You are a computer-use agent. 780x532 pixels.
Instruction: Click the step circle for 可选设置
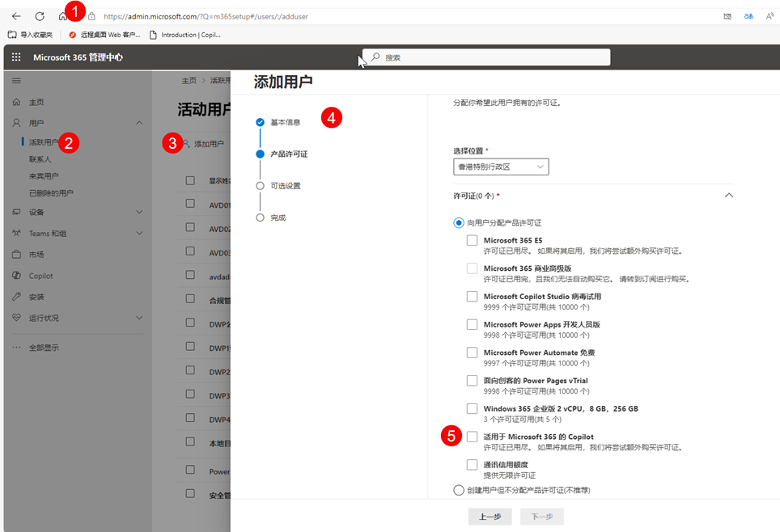(261, 186)
